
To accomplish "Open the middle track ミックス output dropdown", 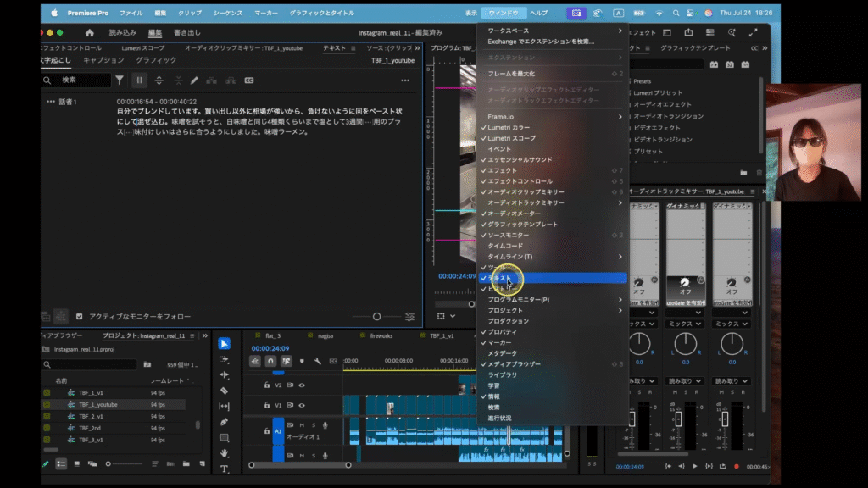I will click(x=685, y=324).
